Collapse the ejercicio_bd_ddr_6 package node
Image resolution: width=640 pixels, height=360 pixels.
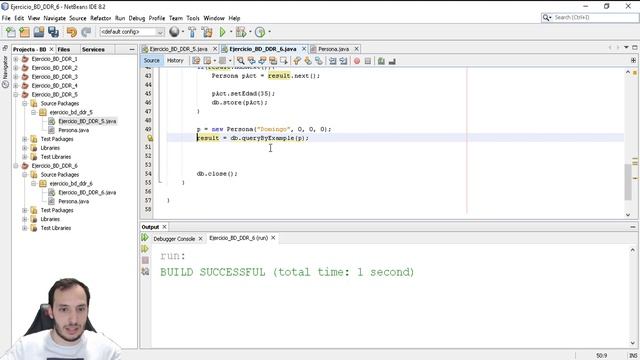tap(33, 184)
